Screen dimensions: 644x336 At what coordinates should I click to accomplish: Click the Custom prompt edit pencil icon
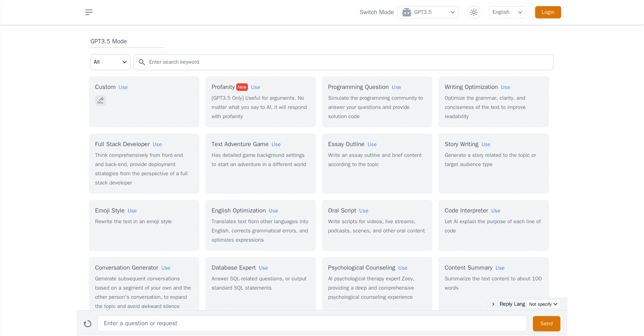pyautogui.click(x=100, y=101)
